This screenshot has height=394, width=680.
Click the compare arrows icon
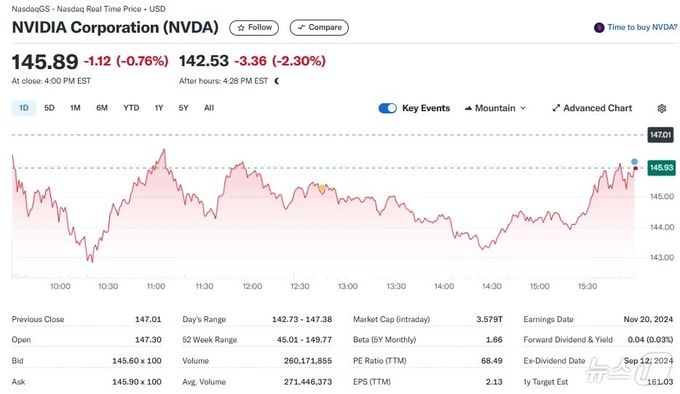click(x=301, y=27)
